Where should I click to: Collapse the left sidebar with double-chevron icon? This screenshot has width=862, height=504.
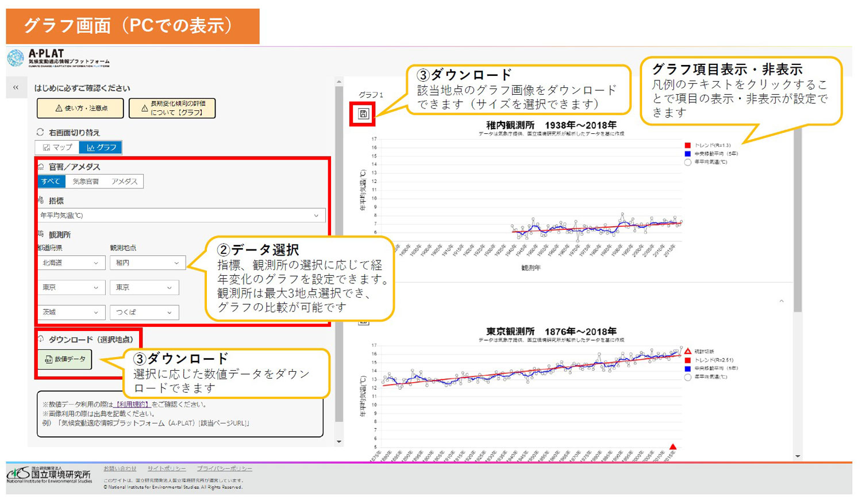(x=16, y=88)
